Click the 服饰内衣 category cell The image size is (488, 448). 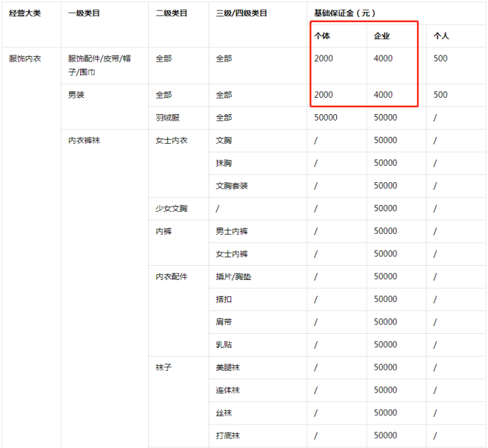(x=25, y=59)
